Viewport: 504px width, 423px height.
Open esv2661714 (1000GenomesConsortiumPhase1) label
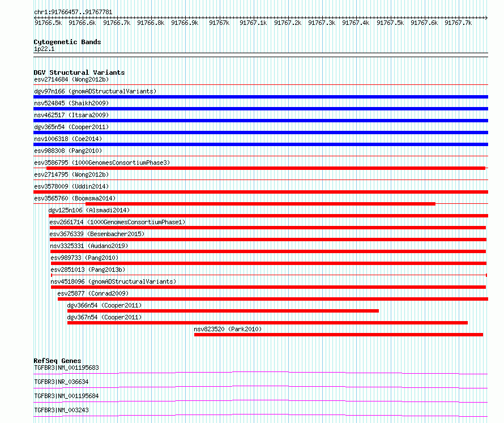click(117, 222)
